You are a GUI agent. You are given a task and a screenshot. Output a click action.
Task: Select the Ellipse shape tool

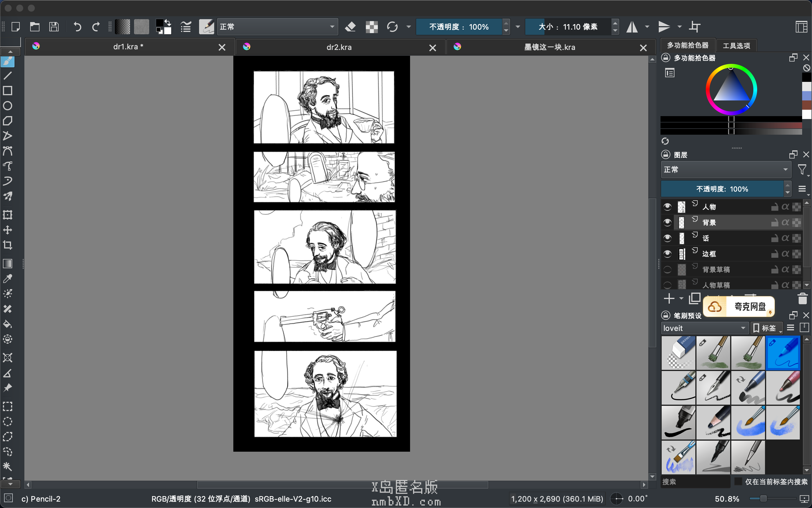[x=7, y=106]
